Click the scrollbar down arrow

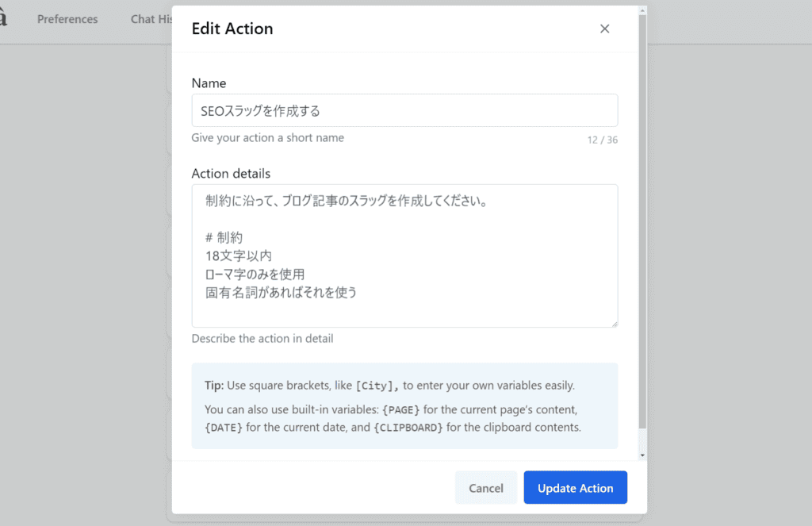(642, 455)
